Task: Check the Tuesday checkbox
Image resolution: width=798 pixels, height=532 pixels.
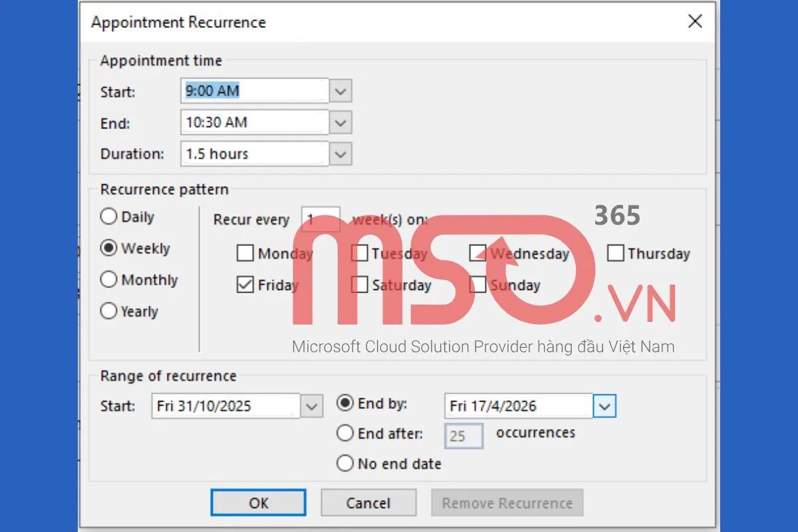Action: pos(359,253)
